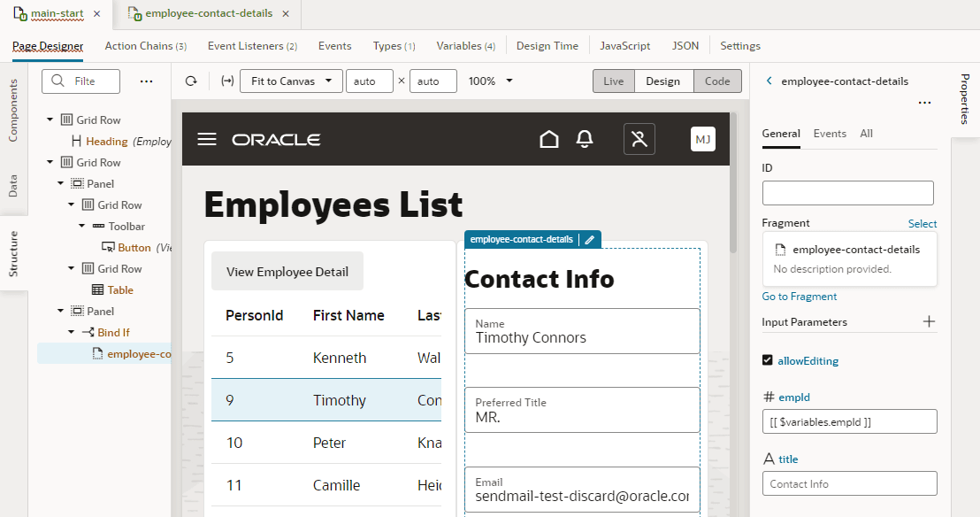The height and width of the screenshot is (517, 980).
Task: Open the Design Time tab
Action: point(547,46)
